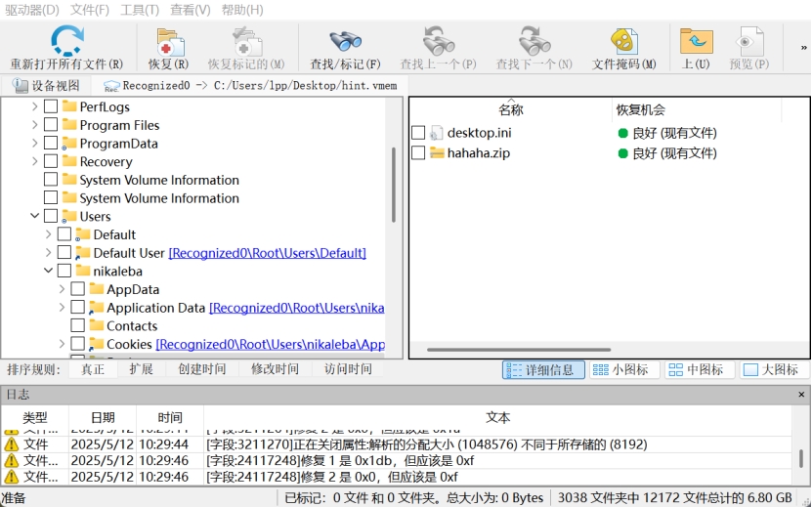The image size is (812, 507).
Task: Click the hahaha.zip file icon
Action: (x=437, y=153)
